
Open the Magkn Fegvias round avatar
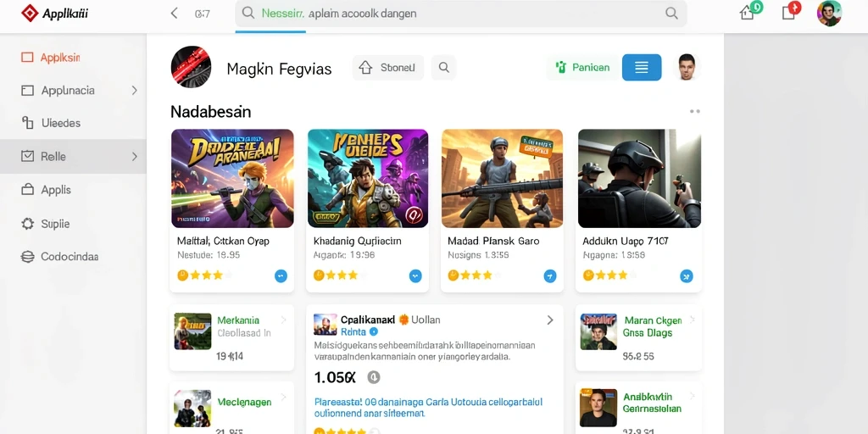[191, 67]
